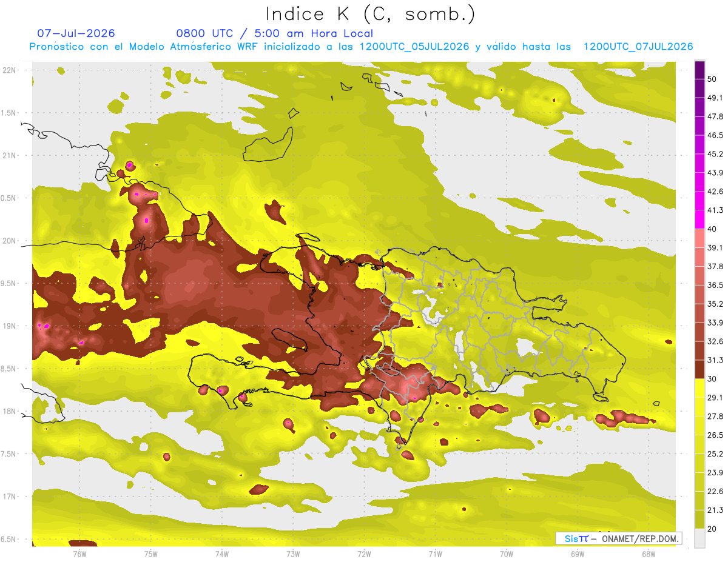Click the "47.8" color scale value
The width and height of the screenshot is (728, 562).
pyautogui.click(x=715, y=116)
